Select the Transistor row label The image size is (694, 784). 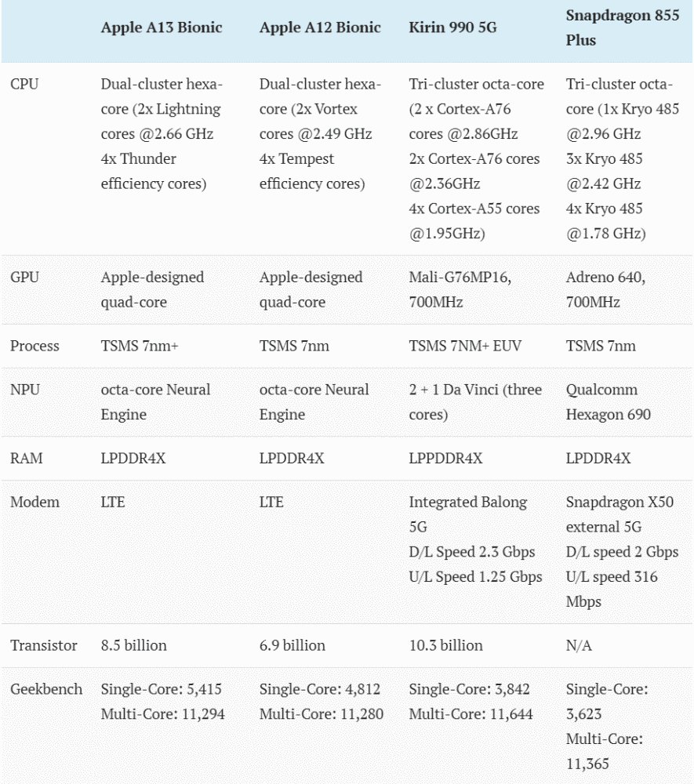[44, 645]
